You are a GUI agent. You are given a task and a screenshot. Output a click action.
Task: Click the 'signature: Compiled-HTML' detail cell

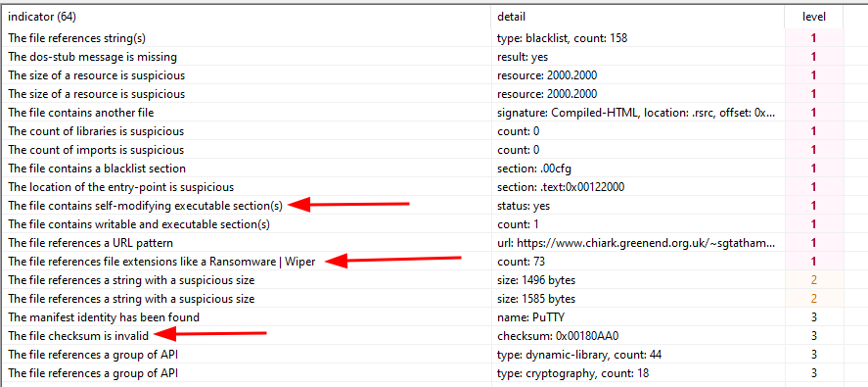[x=635, y=113]
